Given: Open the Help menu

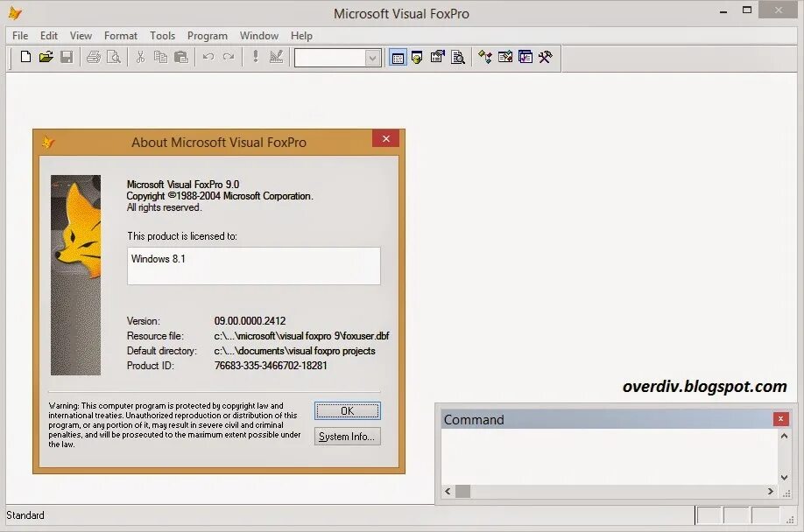Looking at the screenshot, I should click(x=301, y=36).
